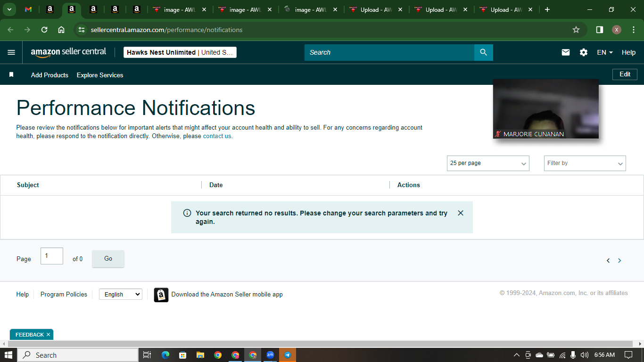Show hidden system tray icons
The image size is (644, 362).
point(516,355)
